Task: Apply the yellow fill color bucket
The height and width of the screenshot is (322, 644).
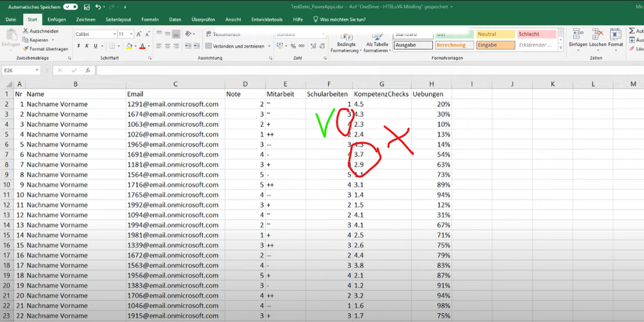Action: point(130,46)
